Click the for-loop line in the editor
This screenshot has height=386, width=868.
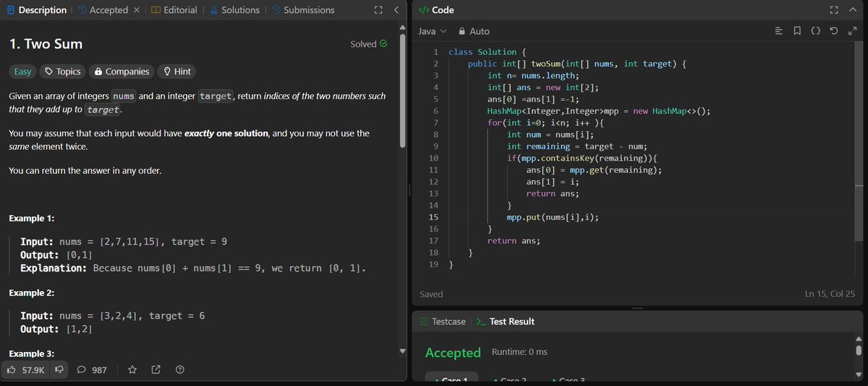tap(546, 122)
